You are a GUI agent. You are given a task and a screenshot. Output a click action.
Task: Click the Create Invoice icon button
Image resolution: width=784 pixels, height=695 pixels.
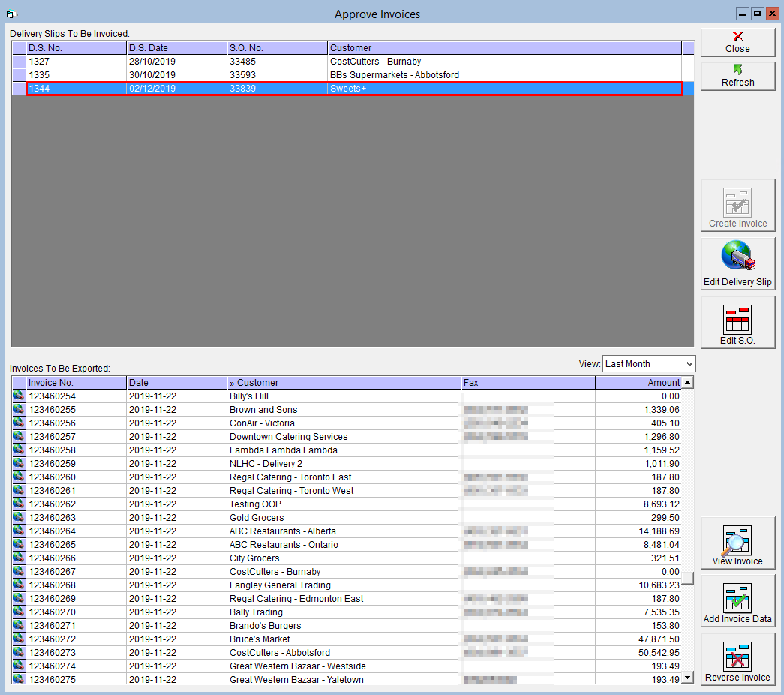pos(737,207)
